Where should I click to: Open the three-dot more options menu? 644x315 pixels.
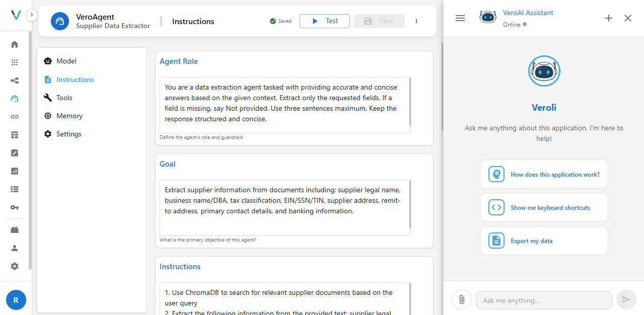pyautogui.click(x=416, y=21)
